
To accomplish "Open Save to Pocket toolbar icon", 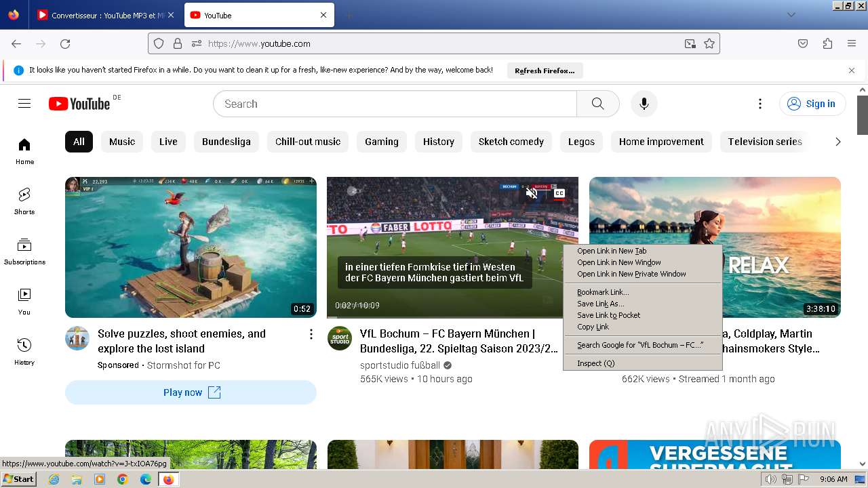I will pos(803,43).
